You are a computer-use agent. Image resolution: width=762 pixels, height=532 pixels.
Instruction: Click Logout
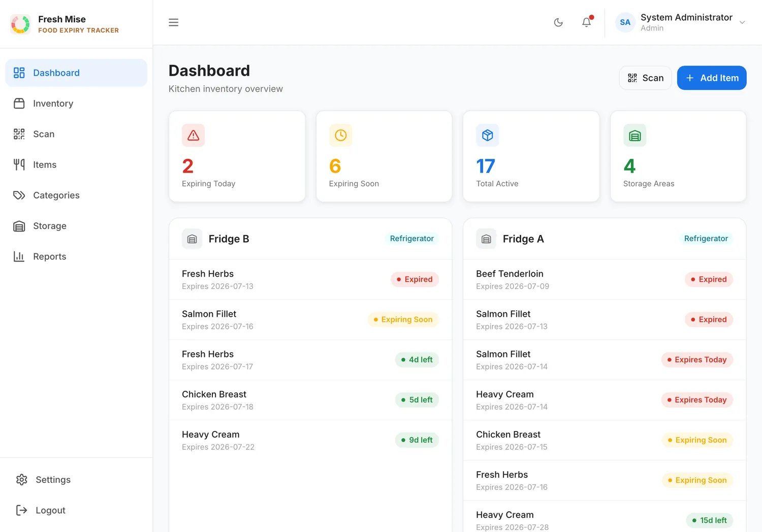click(76, 510)
